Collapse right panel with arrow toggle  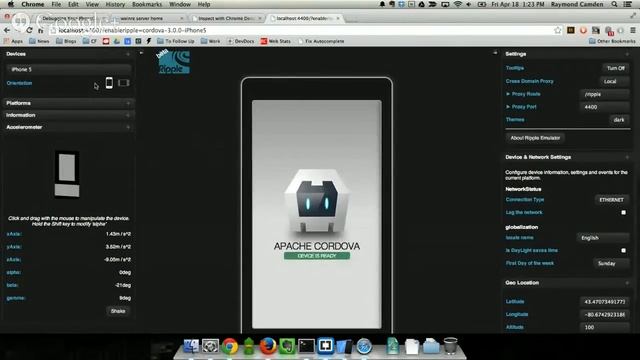click(495, 53)
